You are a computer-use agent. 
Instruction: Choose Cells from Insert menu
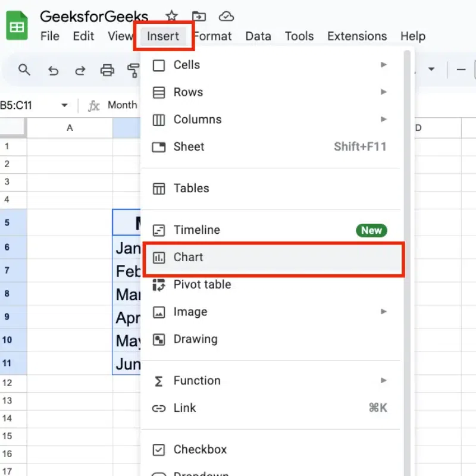point(273,65)
